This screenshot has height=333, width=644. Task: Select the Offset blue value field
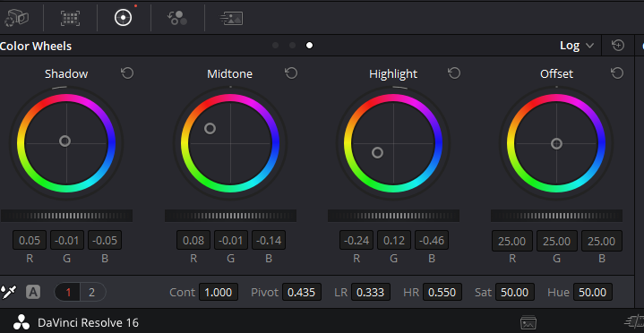point(602,241)
